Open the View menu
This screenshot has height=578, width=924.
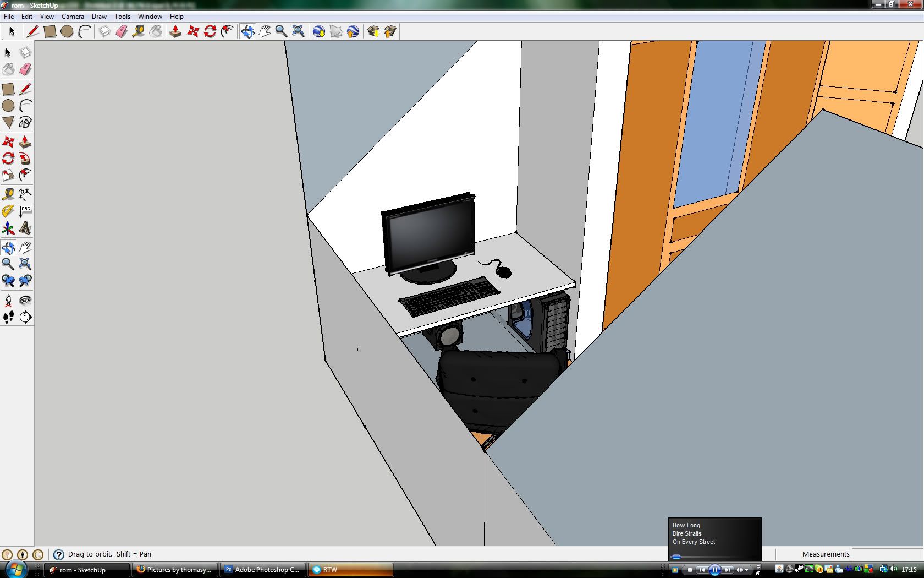point(47,17)
